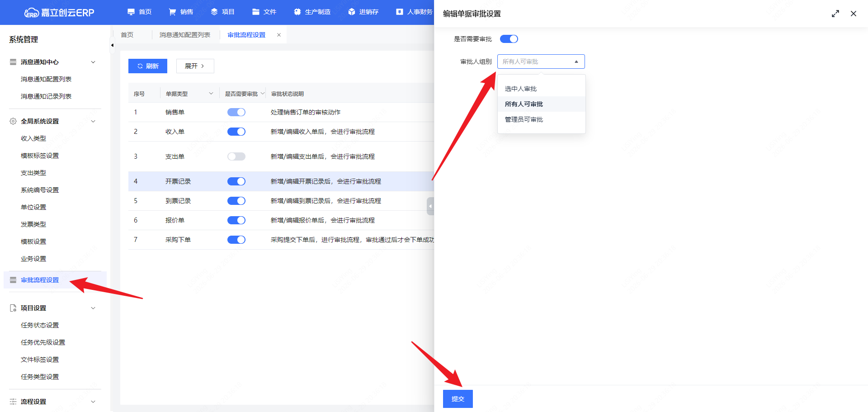Open 业务设置 in sidebar
868x412 pixels.
[33, 259]
